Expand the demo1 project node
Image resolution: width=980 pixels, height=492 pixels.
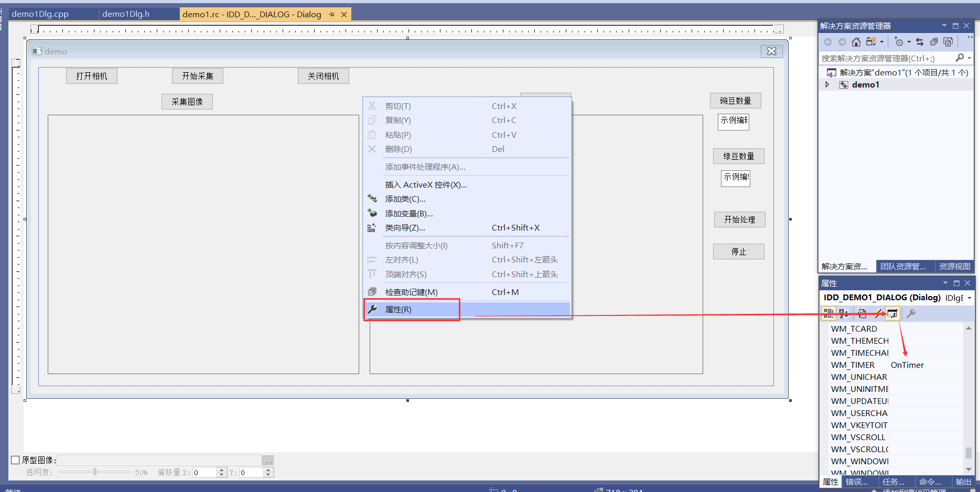[827, 84]
